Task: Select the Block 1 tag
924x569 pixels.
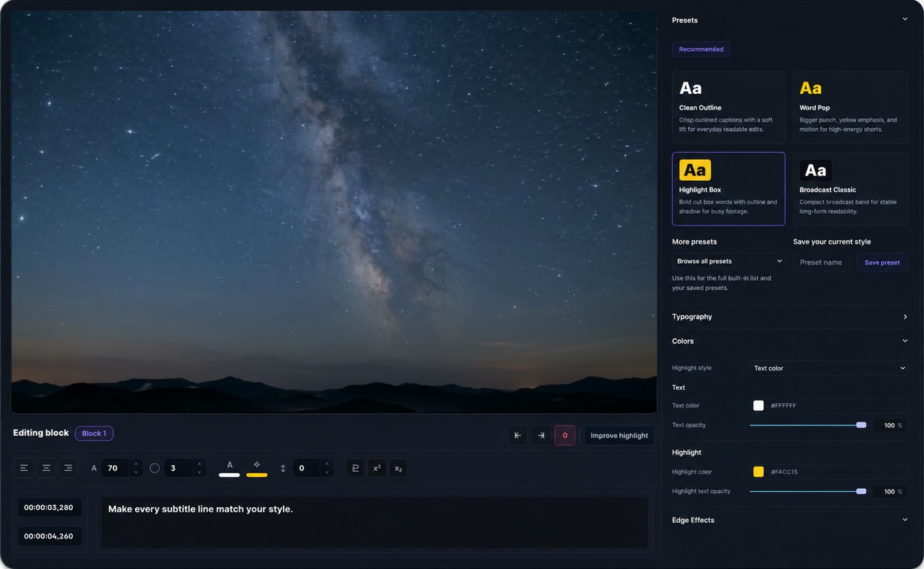Action: (94, 433)
